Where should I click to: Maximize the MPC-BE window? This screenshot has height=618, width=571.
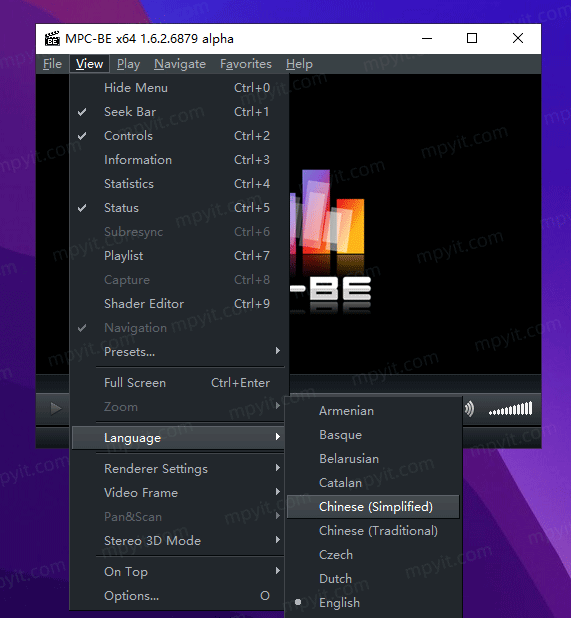tap(472, 39)
